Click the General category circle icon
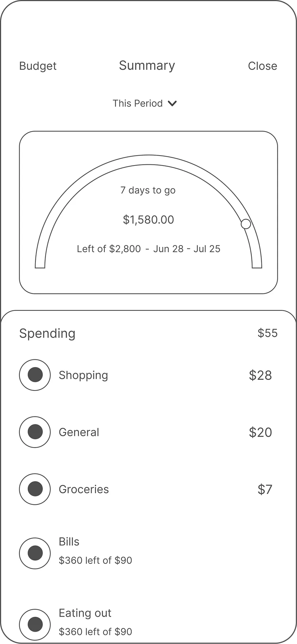 pos(35,432)
